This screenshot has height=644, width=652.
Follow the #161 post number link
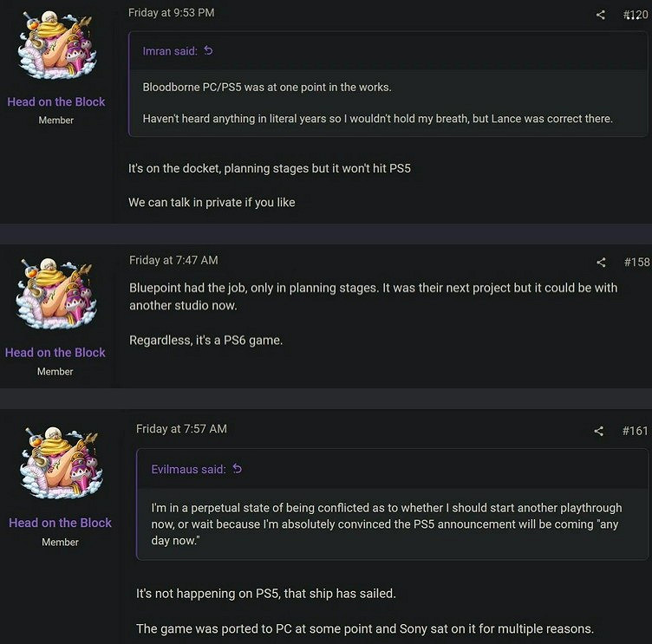pos(635,431)
